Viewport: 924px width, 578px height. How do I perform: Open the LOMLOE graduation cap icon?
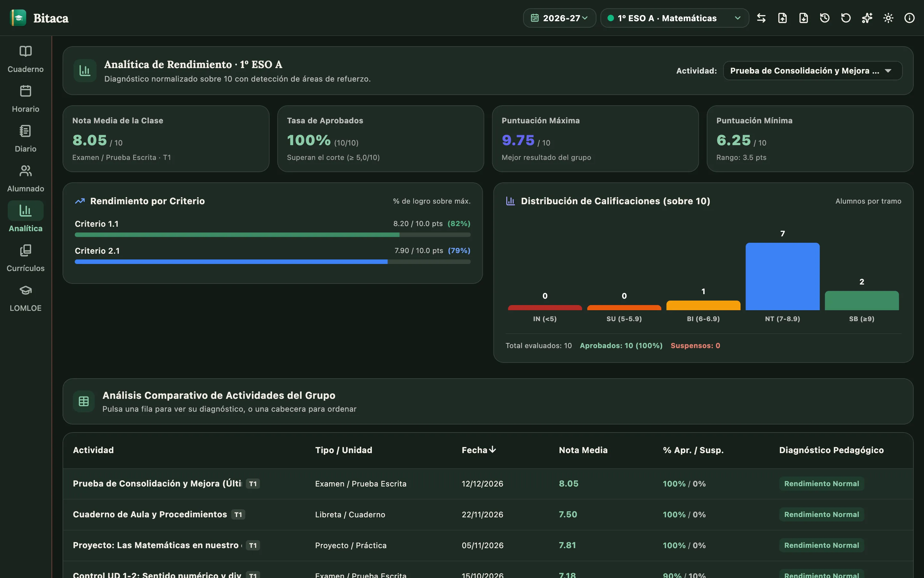coord(26,290)
